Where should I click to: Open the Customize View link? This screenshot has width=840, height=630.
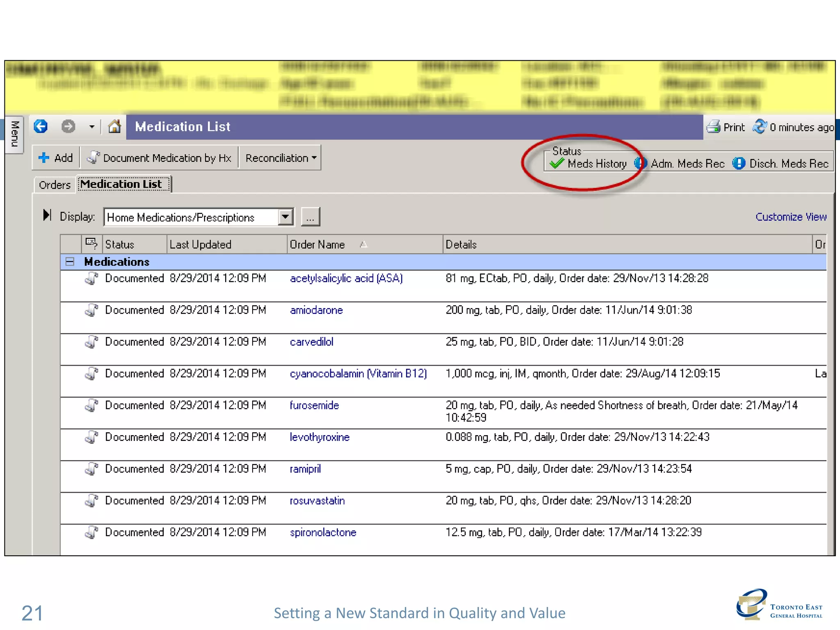click(791, 217)
